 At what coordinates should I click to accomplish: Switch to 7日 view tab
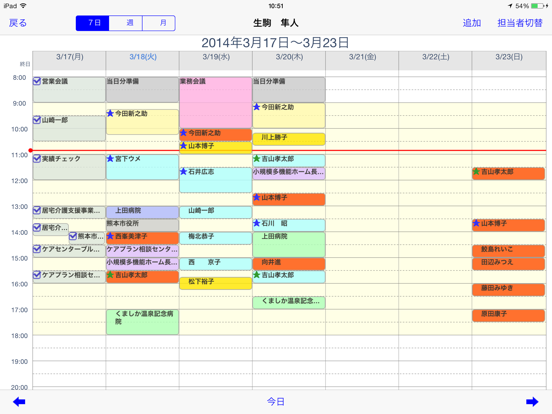point(93,23)
